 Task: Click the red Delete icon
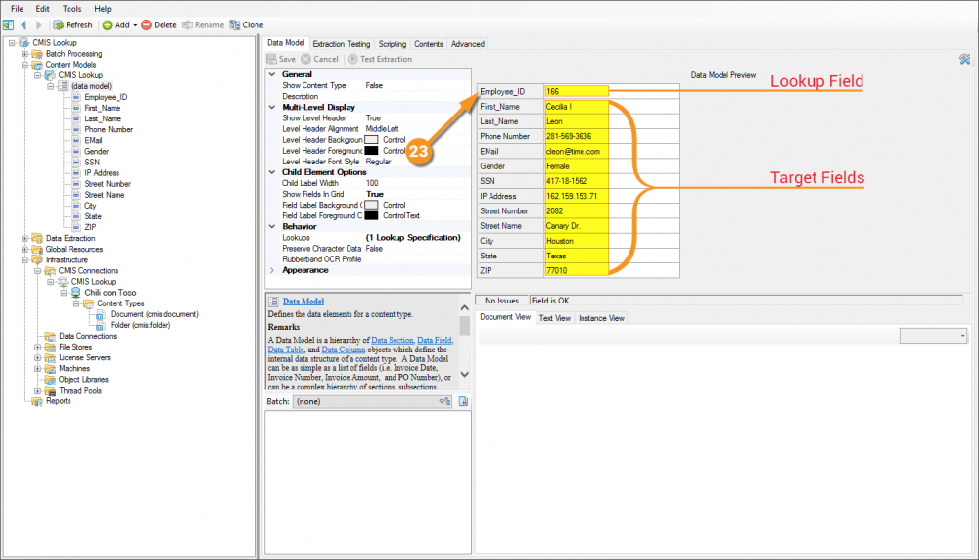coord(146,24)
